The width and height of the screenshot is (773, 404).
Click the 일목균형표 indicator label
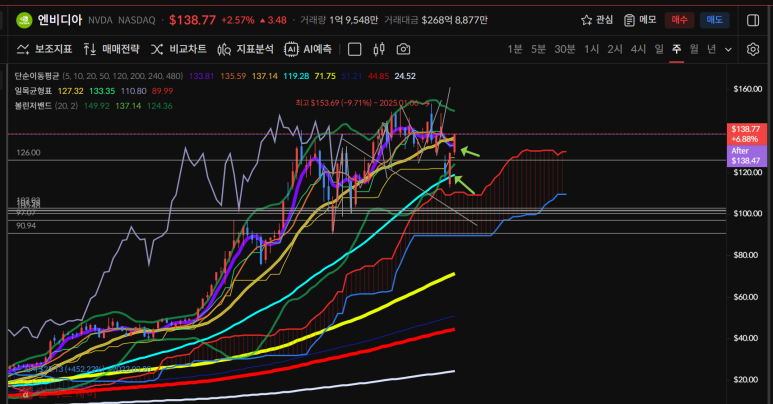click(x=33, y=91)
